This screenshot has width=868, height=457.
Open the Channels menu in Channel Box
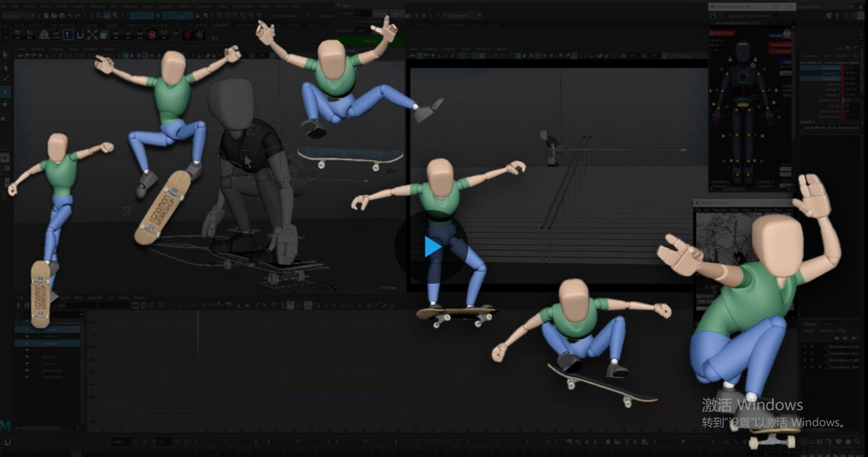810,55
